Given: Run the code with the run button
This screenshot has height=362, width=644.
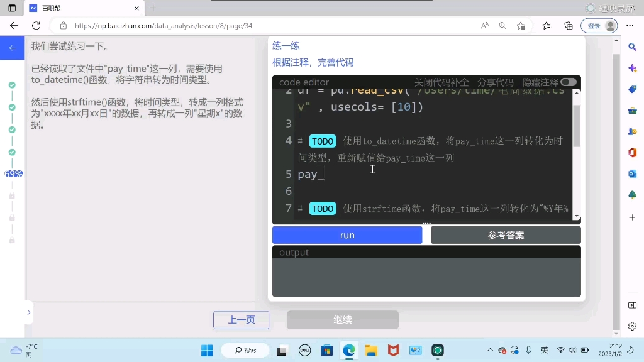Looking at the screenshot, I should click(347, 234).
